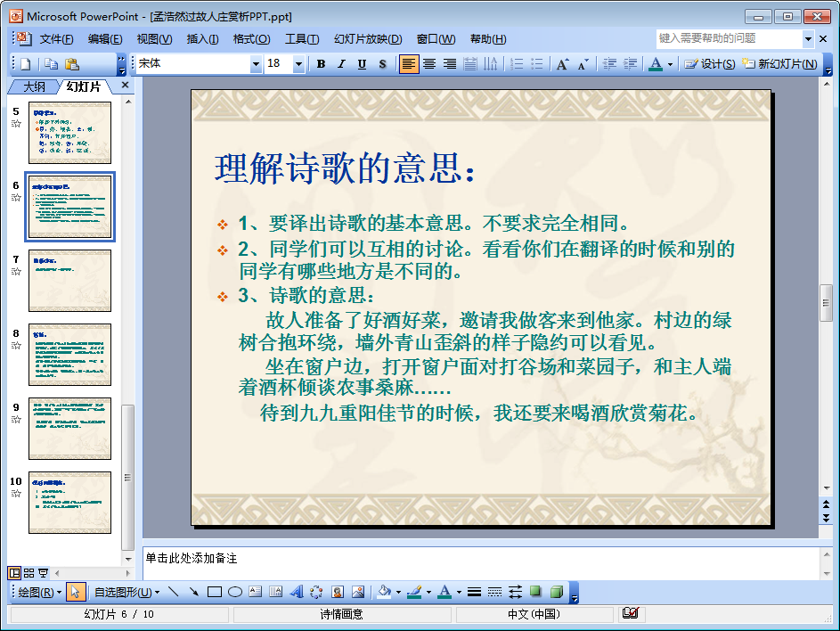Select the Line drawing tool
The image size is (840, 631).
click(173, 592)
